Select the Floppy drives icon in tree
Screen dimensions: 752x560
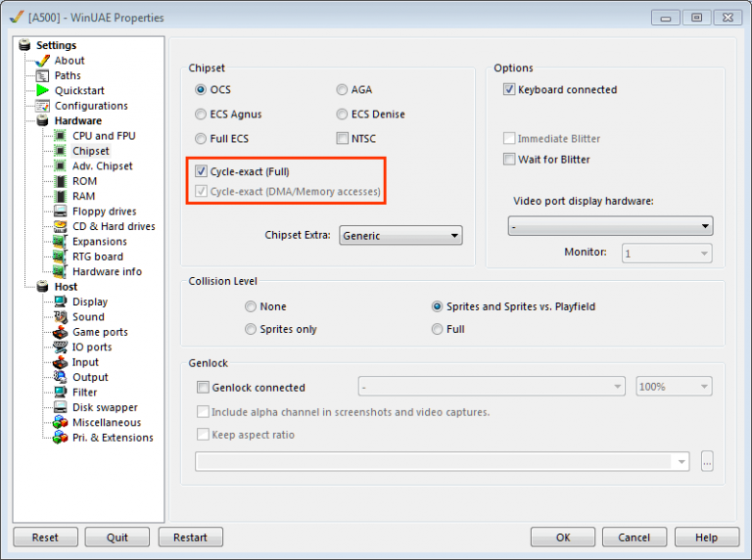(x=61, y=211)
